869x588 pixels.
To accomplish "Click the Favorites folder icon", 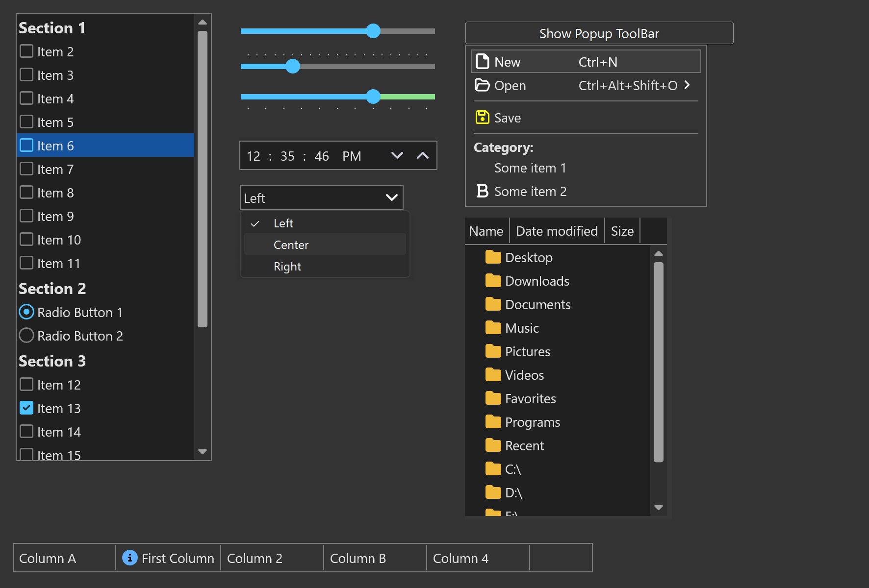I will pyautogui.click(x=493, y=398).
